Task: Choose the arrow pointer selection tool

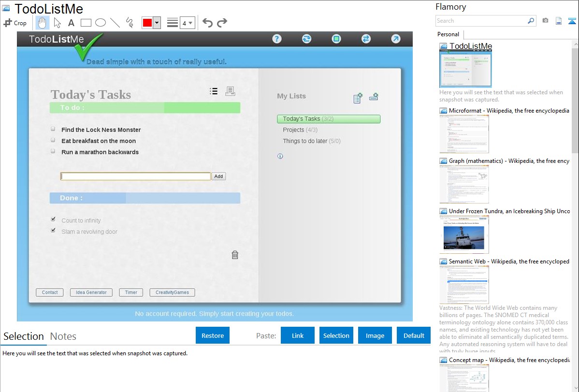Action: tap(57, 23)
